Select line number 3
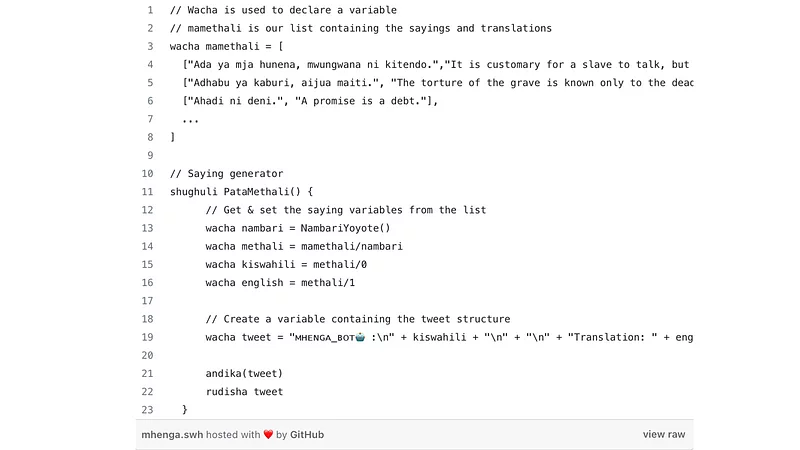Screen dimensions: 800x450 pos(150,46)
